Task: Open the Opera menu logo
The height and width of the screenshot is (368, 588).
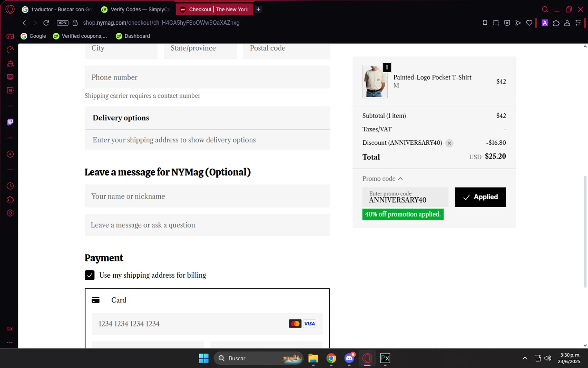Action: tap(10, 9)
